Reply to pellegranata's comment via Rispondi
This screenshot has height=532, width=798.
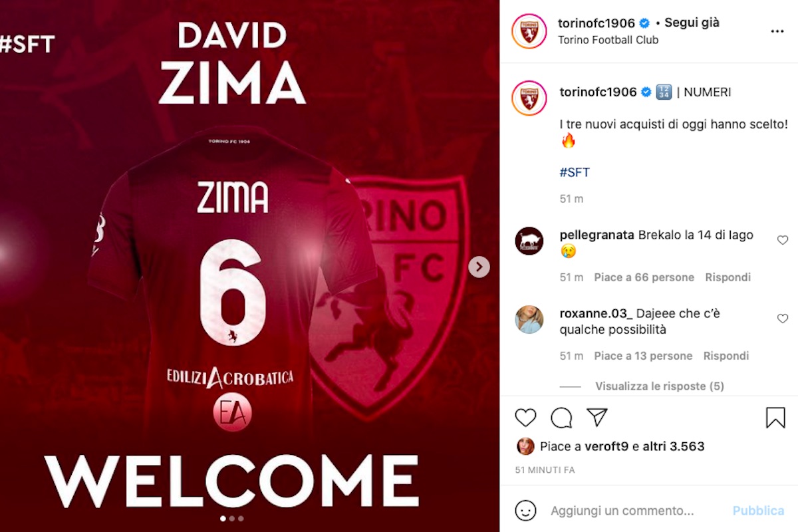pos(728,277)
